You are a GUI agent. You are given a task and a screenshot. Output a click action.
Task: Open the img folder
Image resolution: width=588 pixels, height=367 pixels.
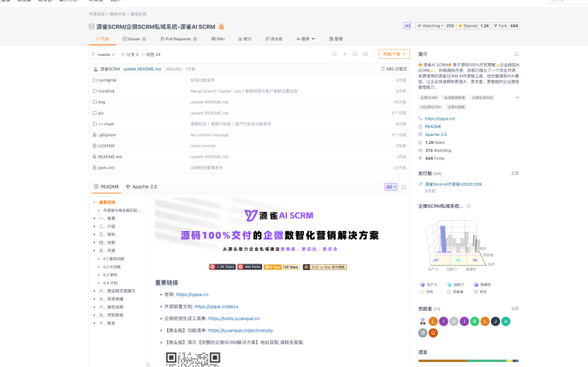(101, 102)
